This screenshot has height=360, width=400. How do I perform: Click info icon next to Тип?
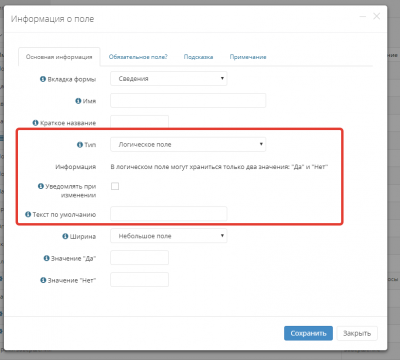[80, 145]
